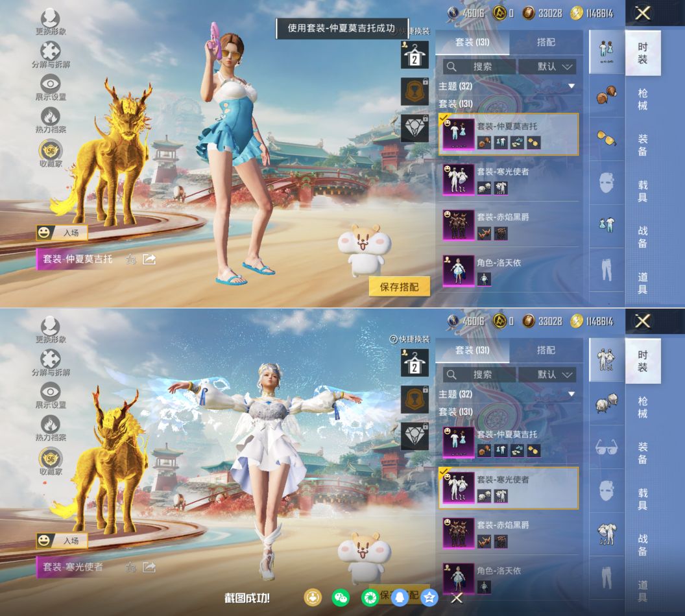Image resolution: width=685 pixels, height=616 pixels.
Task: Click the 搜索 search field in lower panel
Action: tap(480, 374)
